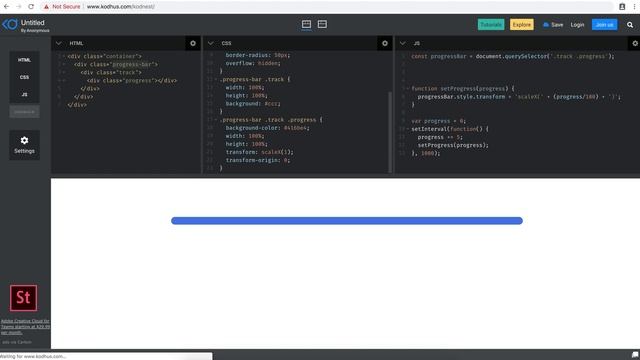Collapse the HTML panel chevron
The width and height of the screenshot is (640, 360).
(x=59, y=43)
